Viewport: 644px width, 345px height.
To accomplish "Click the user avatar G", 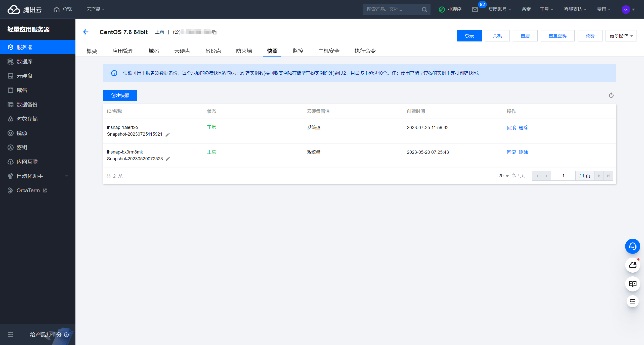I will [626, 10].
